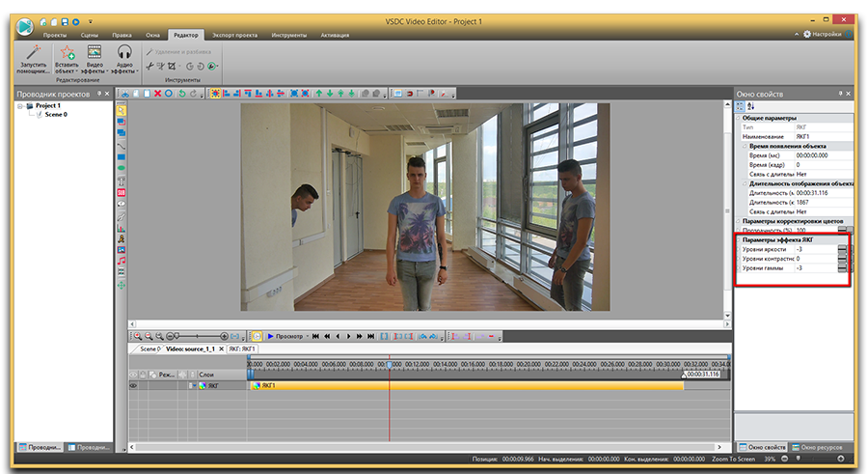Launch the wizard via Запустить помощник
868x474 pixels.
point(33,59)
